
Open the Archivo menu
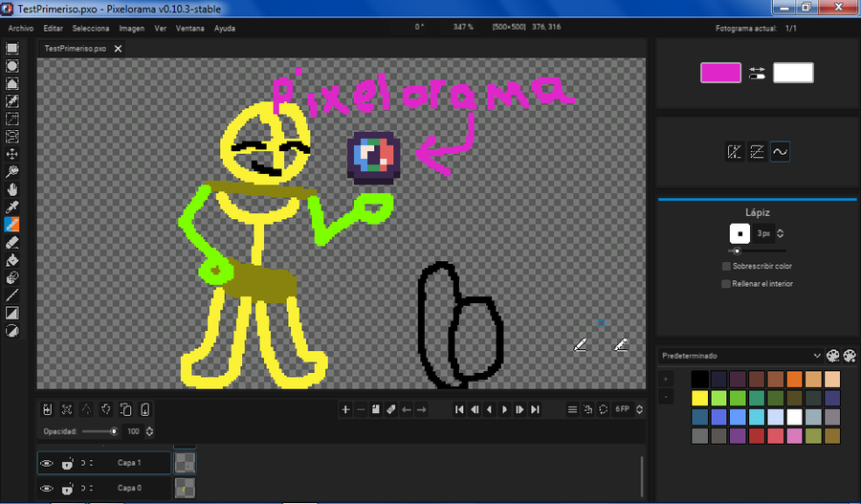[x=21, y=28]
